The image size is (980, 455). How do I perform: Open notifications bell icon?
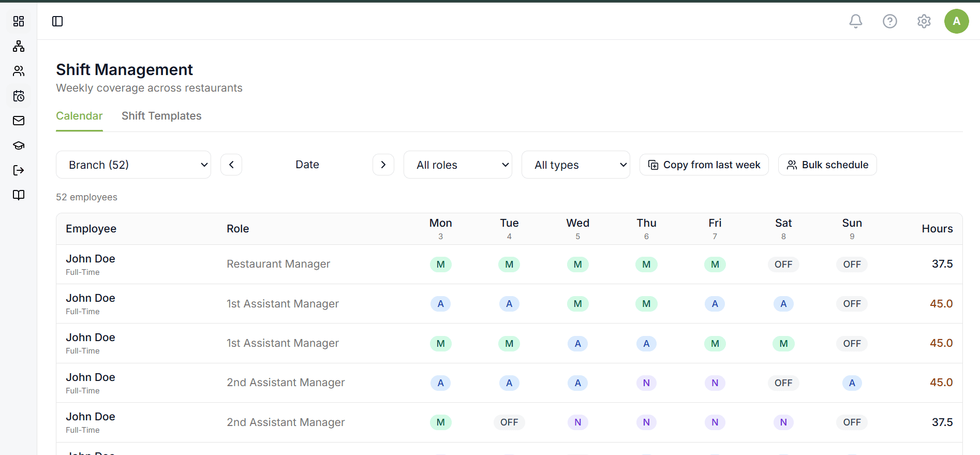[856, 21]
